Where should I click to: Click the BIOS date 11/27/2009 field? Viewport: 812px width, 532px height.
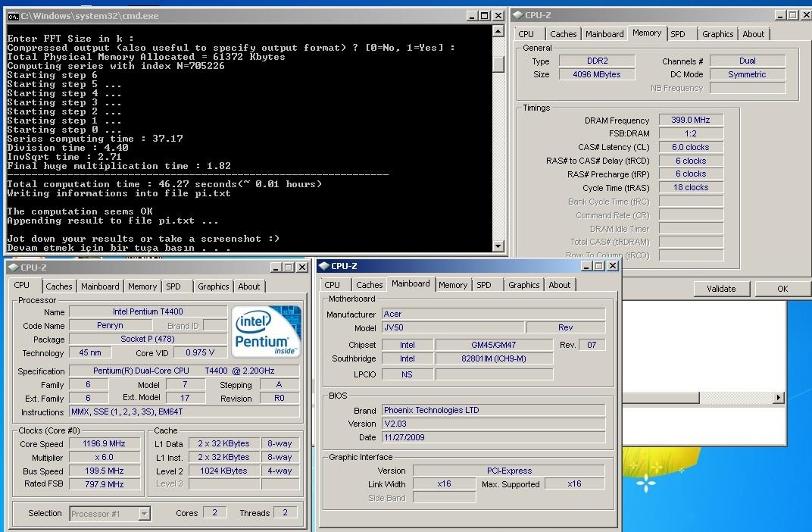click(494, 437)
